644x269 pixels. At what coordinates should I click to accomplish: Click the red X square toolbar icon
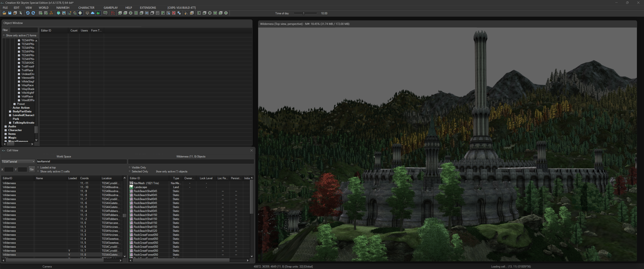(174, 13)
